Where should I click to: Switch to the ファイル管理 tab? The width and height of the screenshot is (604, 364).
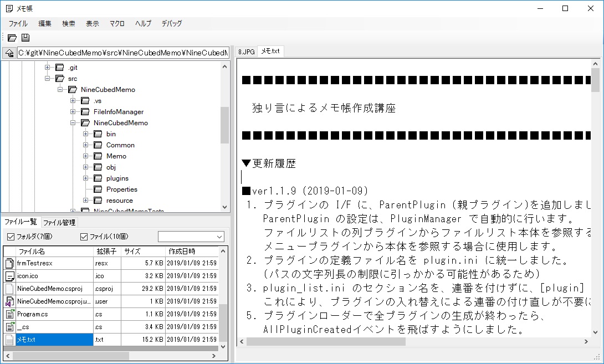click(59, 223)
